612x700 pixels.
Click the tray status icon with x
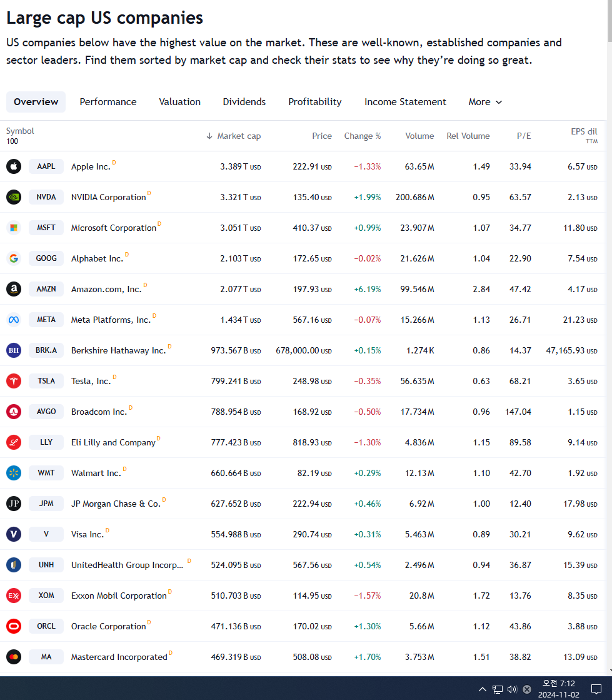click(x=527, y=689)
